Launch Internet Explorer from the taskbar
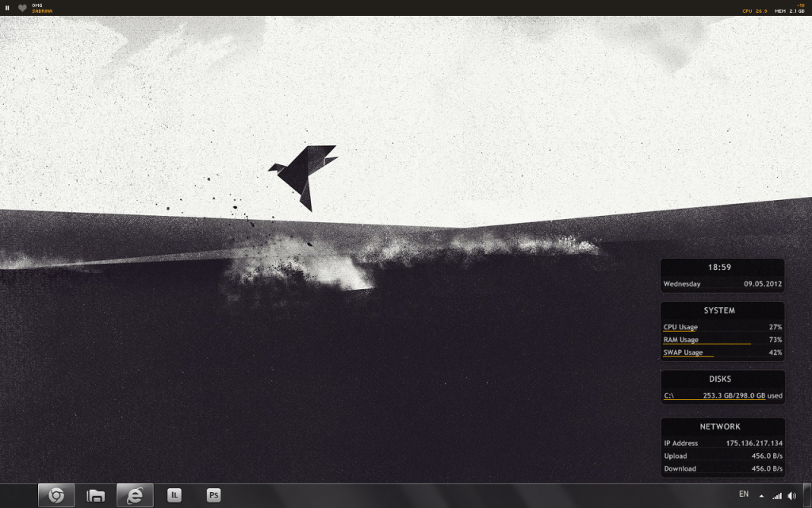The image size is (812, 508). point(135,495)
